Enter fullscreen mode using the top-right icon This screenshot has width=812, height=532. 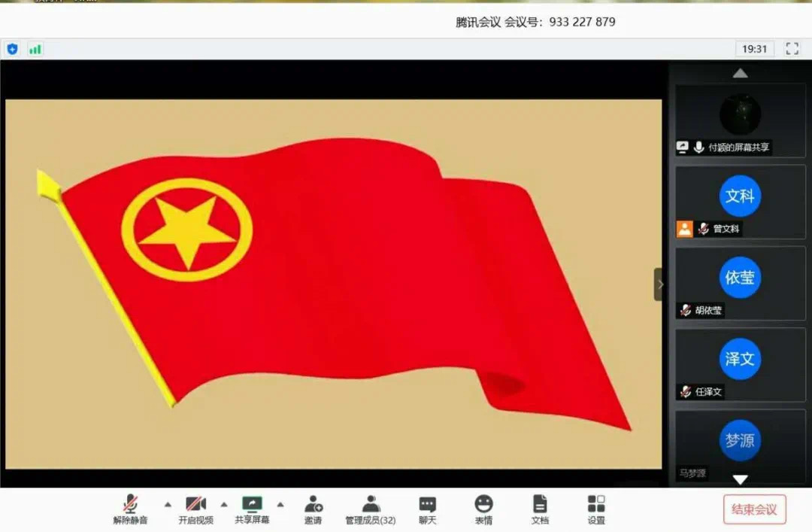[x=792, y=49]
